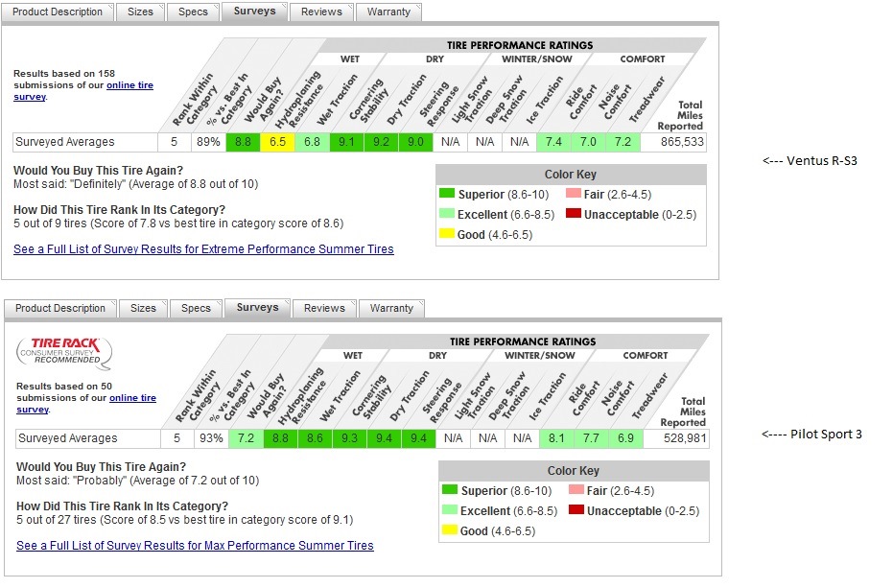Click the Ventus R-S3 'Tire Performance Ratings' header

(x=520, y=45)
